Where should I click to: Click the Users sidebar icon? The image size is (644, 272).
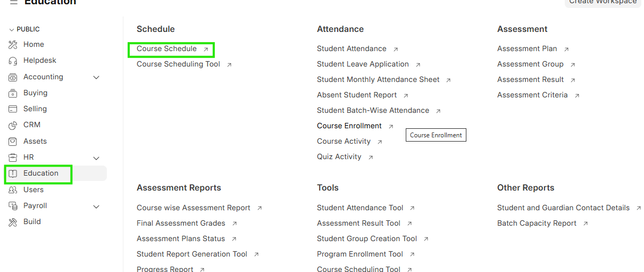(13, 190)
